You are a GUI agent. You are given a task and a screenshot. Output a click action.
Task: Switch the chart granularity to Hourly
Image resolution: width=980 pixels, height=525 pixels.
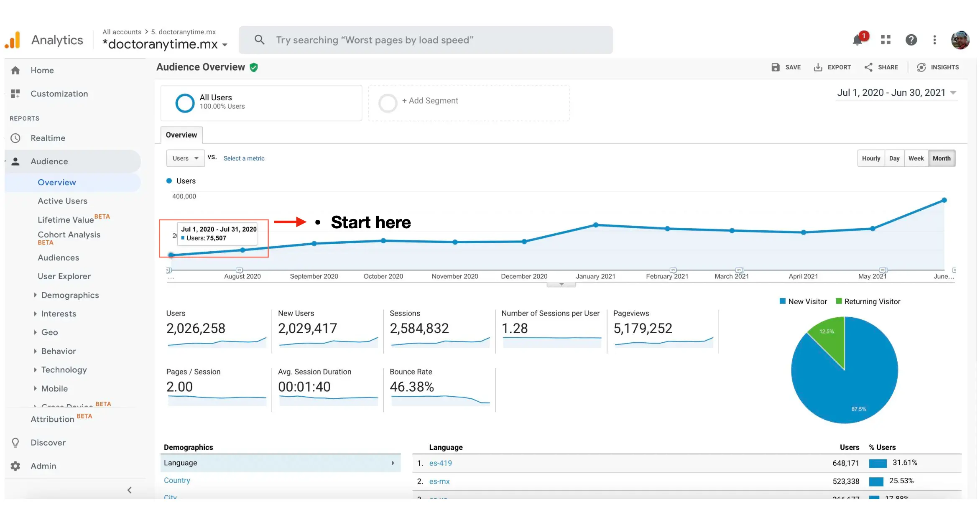871,158
